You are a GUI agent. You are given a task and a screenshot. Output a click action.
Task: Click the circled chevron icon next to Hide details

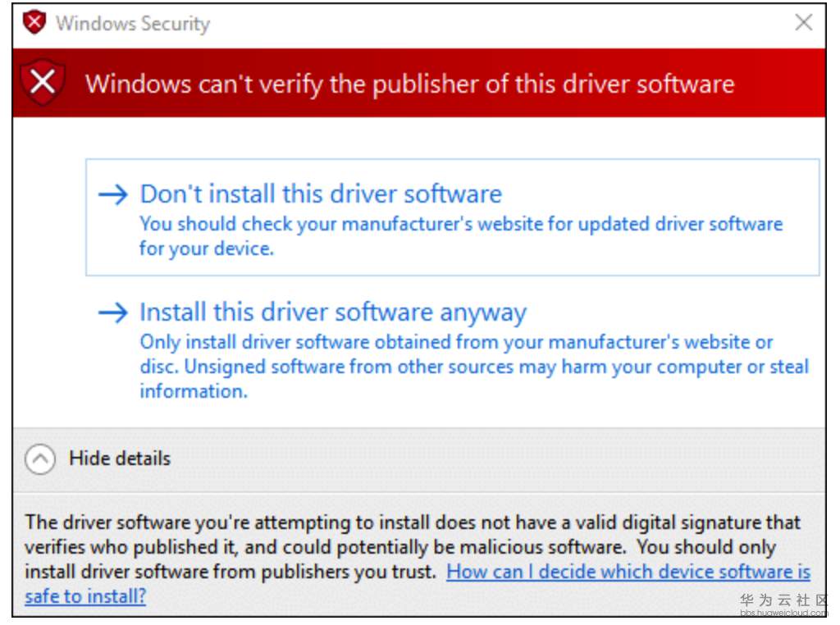click(40, 458)
